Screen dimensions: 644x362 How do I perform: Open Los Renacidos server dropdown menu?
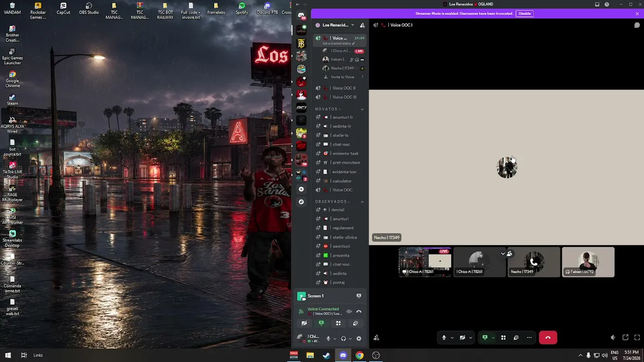tap(336, 25)
